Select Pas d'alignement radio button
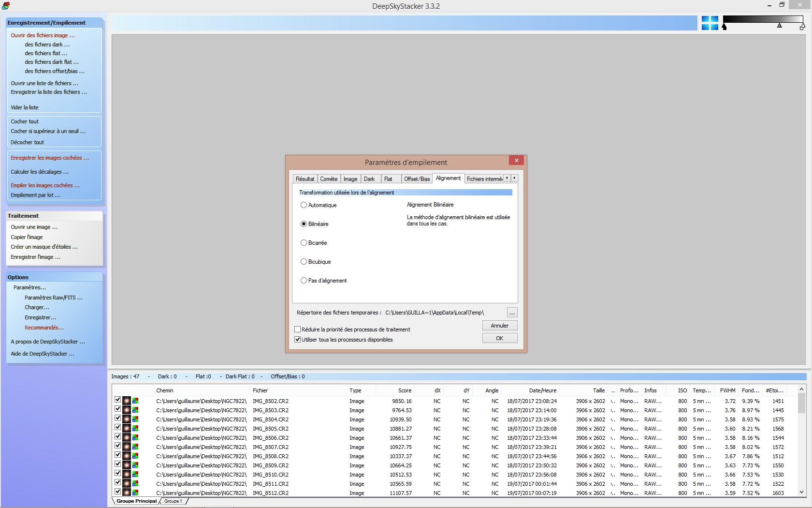This screenshot has height=508, width=812. click(x=304, y=281)
